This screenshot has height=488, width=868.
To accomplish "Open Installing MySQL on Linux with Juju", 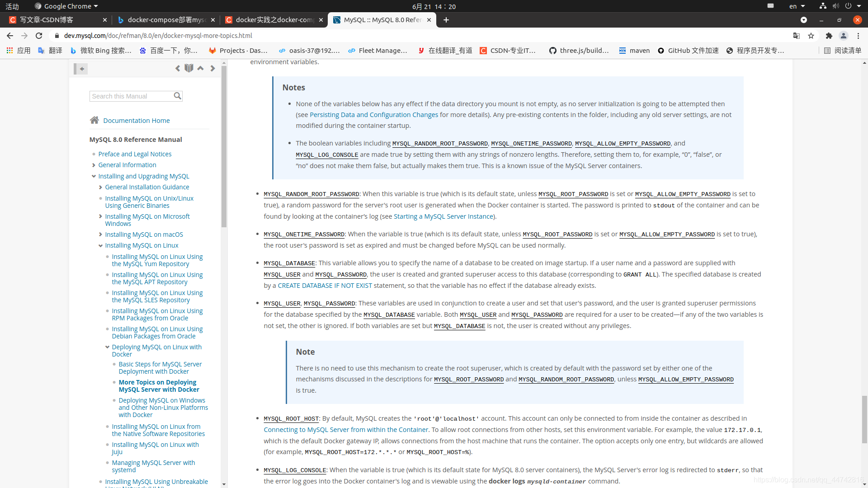I will 155,448.
